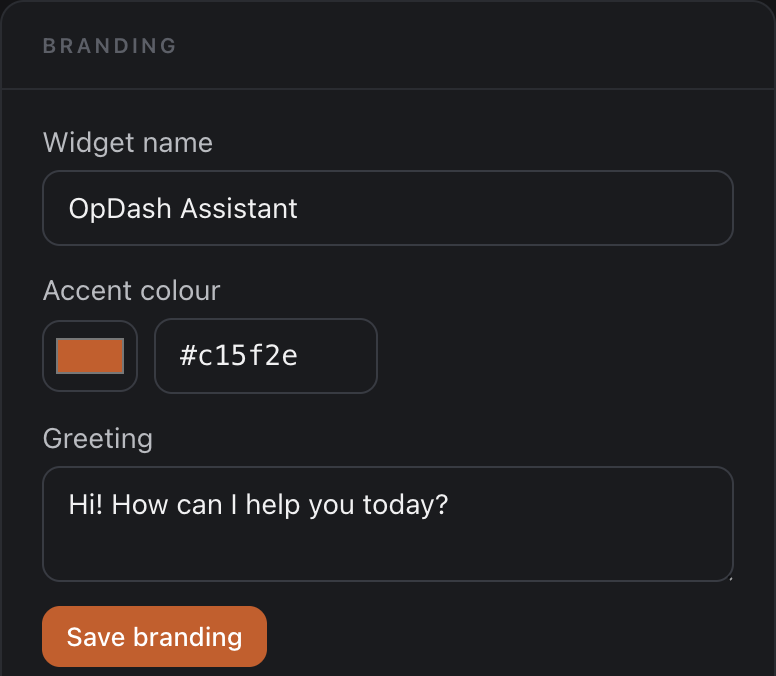Click the word today? in greeting

(405, 505)
